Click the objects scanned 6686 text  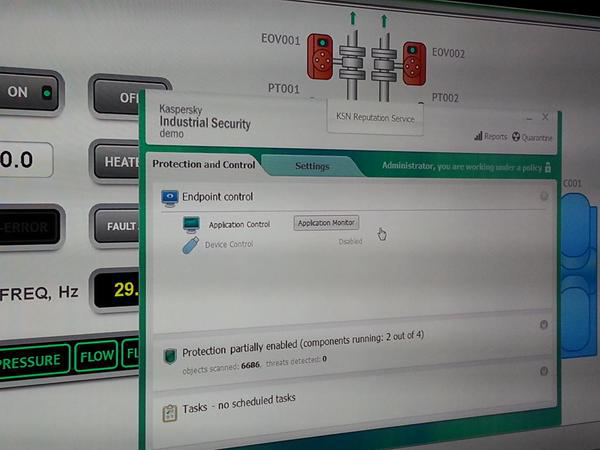pyautogui.click(x=222, y=367)
